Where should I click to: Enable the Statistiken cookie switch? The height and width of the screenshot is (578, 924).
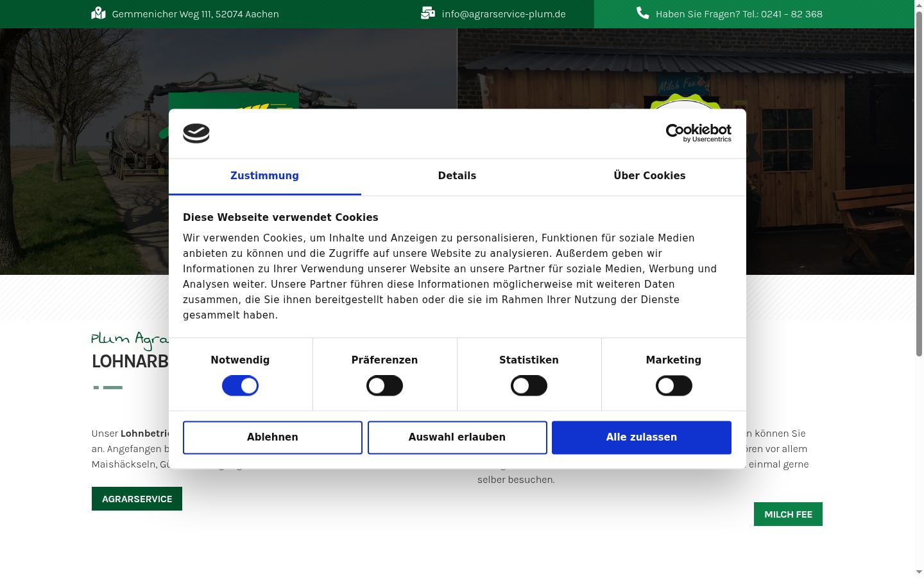pos(529,386)
